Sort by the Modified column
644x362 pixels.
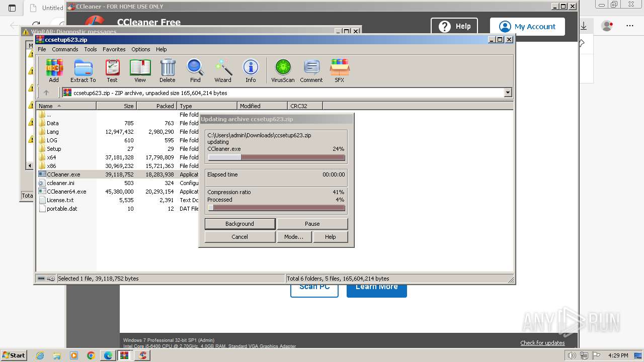point(262,106)
